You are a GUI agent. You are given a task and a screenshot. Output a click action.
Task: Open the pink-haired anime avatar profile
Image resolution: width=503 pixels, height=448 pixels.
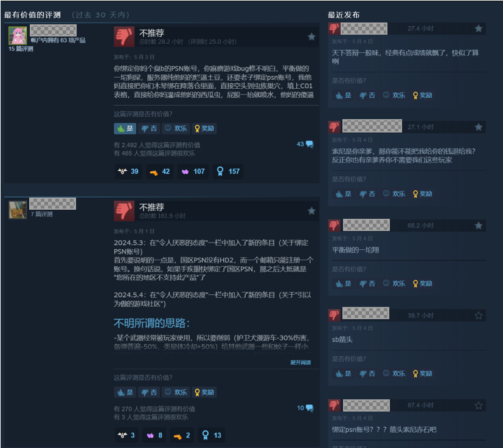17,35
